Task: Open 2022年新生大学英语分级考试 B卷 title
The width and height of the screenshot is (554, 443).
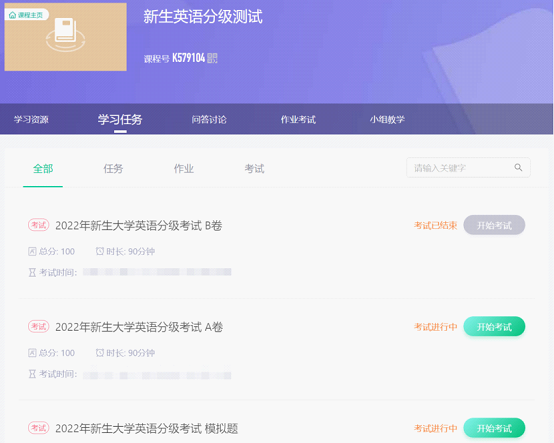Action: coord(138,225)
